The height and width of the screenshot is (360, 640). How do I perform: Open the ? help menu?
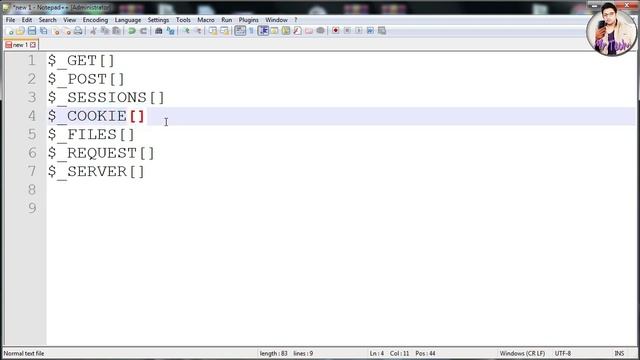coord(296,20)
